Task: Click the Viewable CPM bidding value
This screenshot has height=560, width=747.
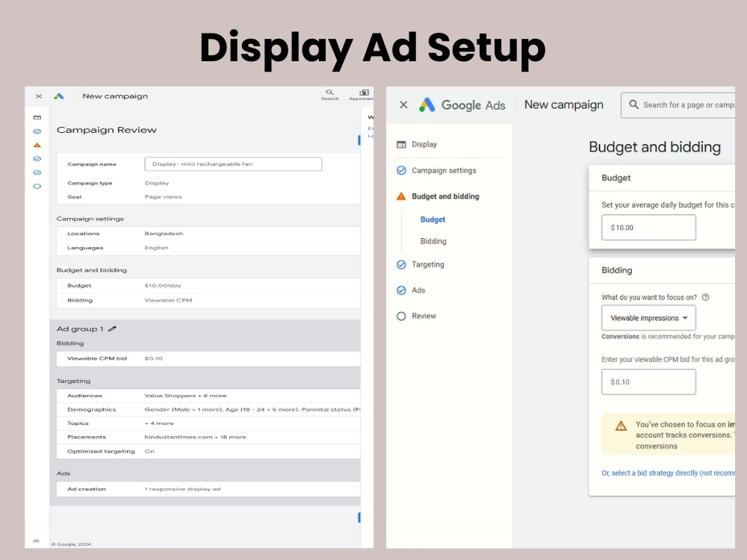Action: pyautogui.click(x=168, y=300)
